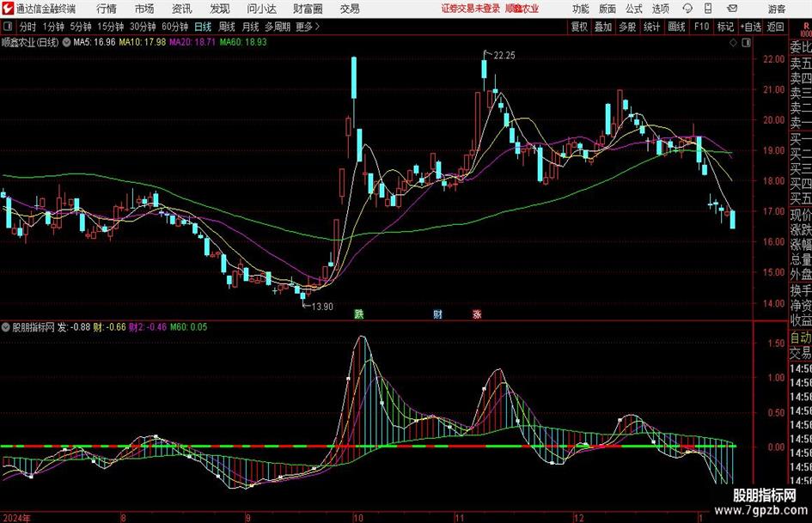Viewport: 812px width, 523px height.
Task: Click the 复权 toolbar button
Action: (x=579, y=27)
